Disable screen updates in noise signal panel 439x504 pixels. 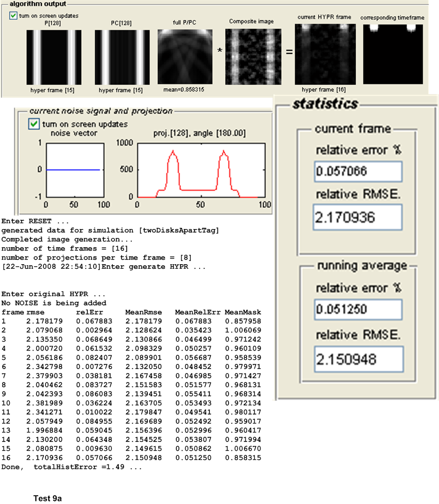(34, 124)
